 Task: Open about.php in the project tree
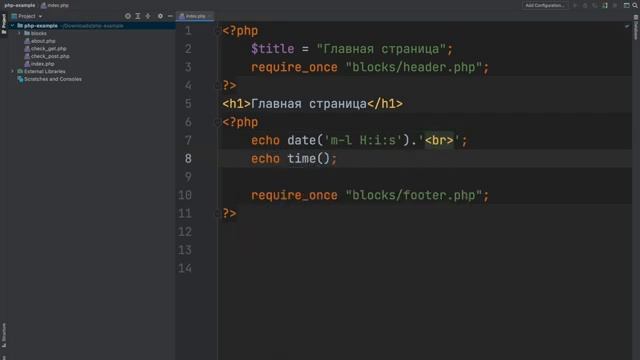coord(40,41)
